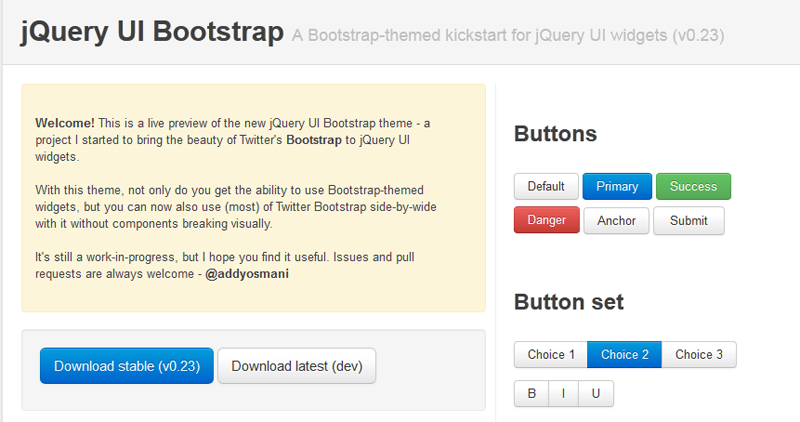Click the blue Primary button
The width and height of the screenshot is (800, 422).
coord(617,186)
